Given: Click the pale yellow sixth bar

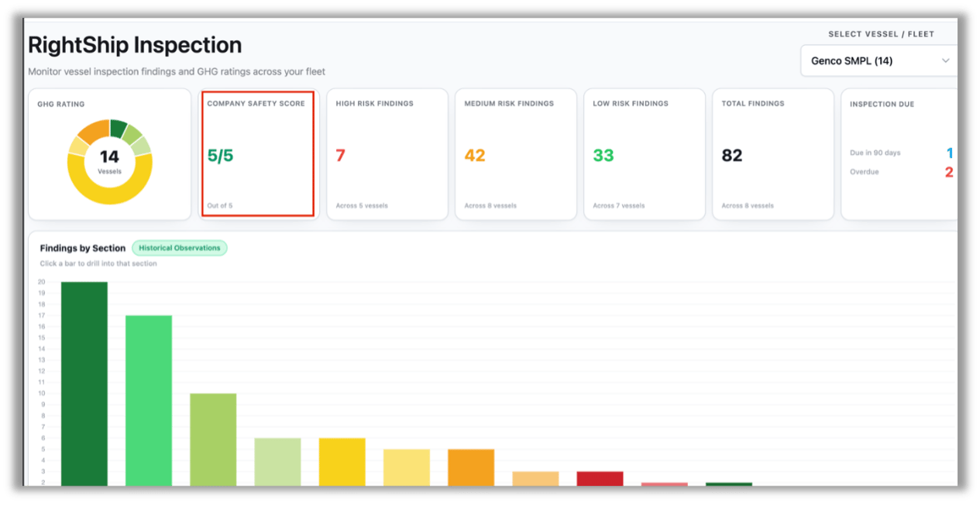Looking at the screenshot, I should [x=407, y=467].
